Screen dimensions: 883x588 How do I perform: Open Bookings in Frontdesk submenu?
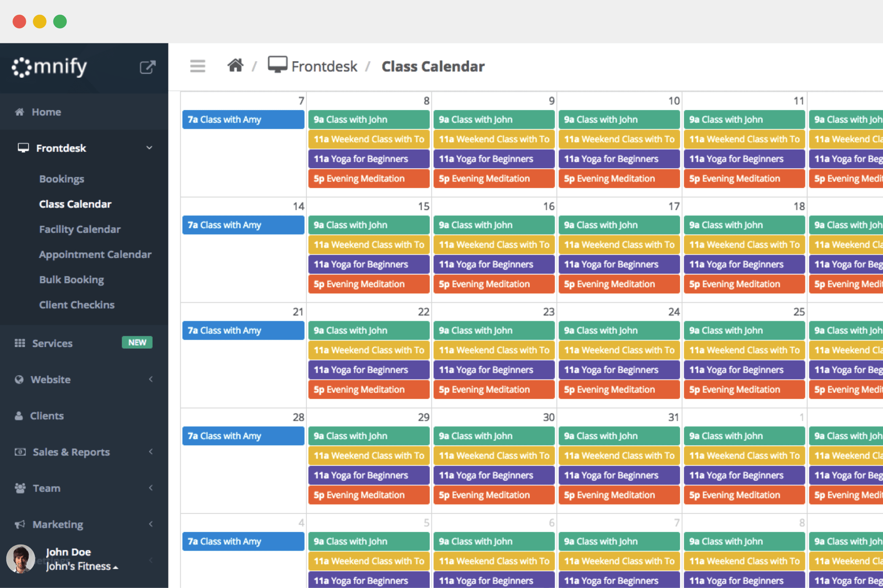[62, 179]
